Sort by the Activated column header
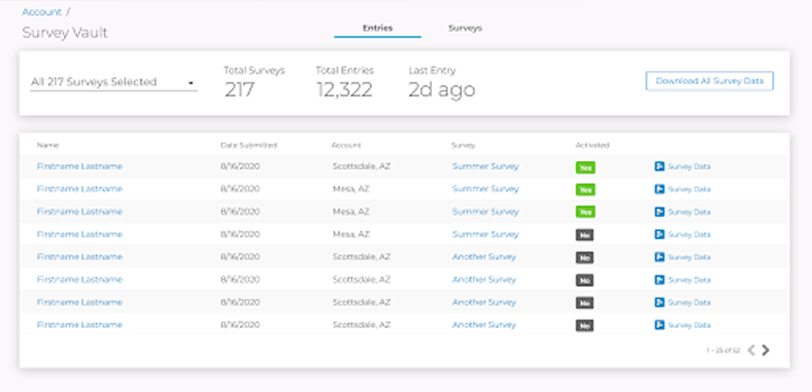812x392 pixels. [592, 146]
